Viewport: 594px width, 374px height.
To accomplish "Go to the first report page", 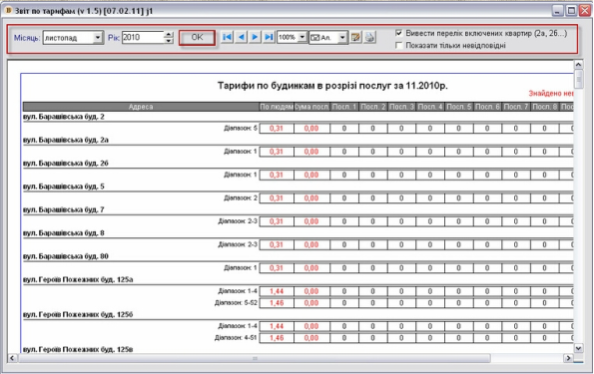I will 227,37.
